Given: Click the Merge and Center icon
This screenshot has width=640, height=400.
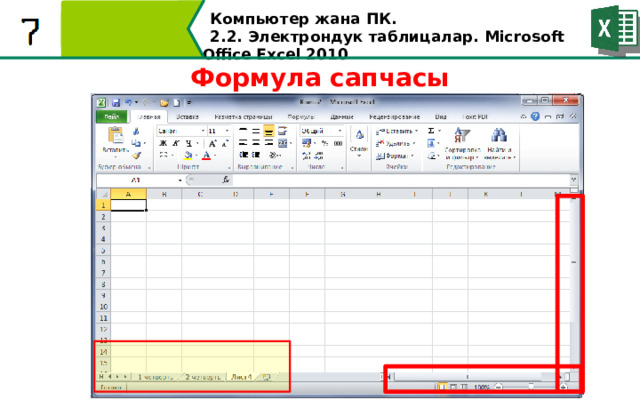Looking at the screenshot, I should coord(283,143).
